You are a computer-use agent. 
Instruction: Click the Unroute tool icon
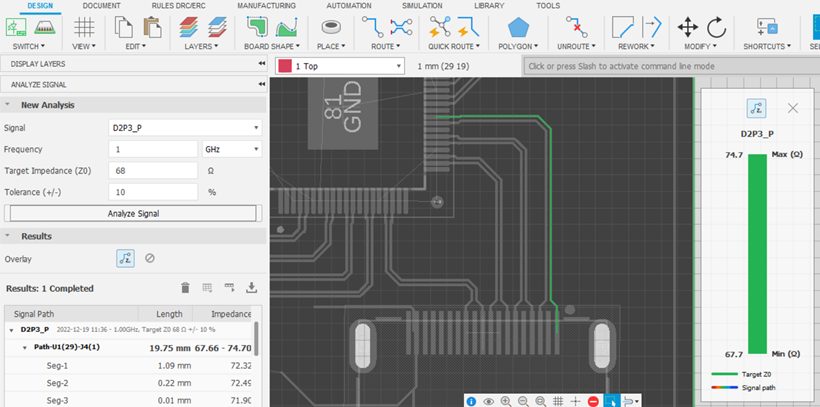click(x=576, y=27)
